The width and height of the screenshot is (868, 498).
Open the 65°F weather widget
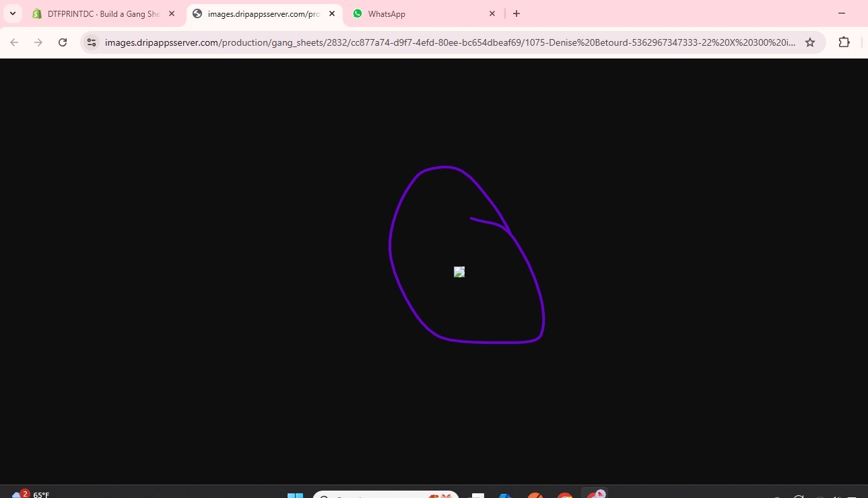pos(30,494)
